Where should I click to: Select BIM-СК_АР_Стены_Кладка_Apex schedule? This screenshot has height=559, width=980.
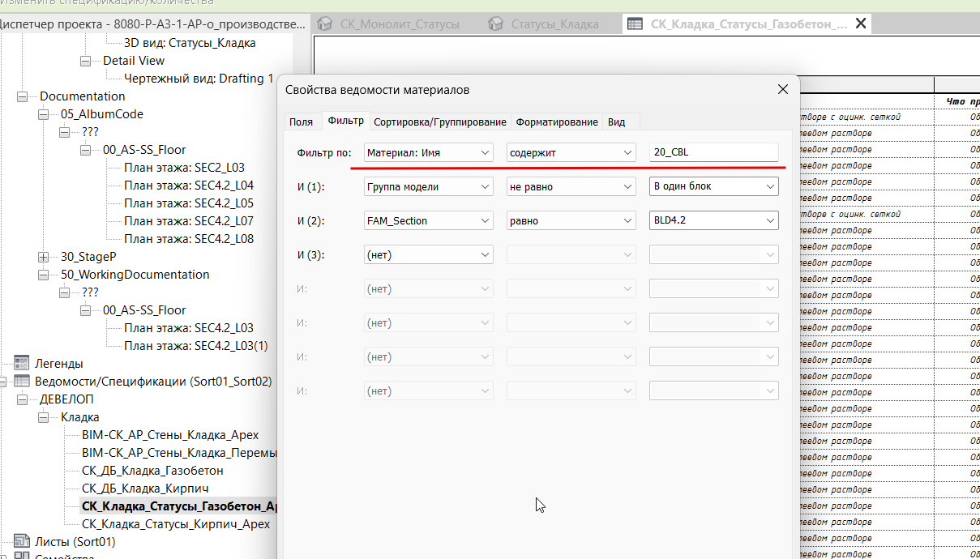170,435
